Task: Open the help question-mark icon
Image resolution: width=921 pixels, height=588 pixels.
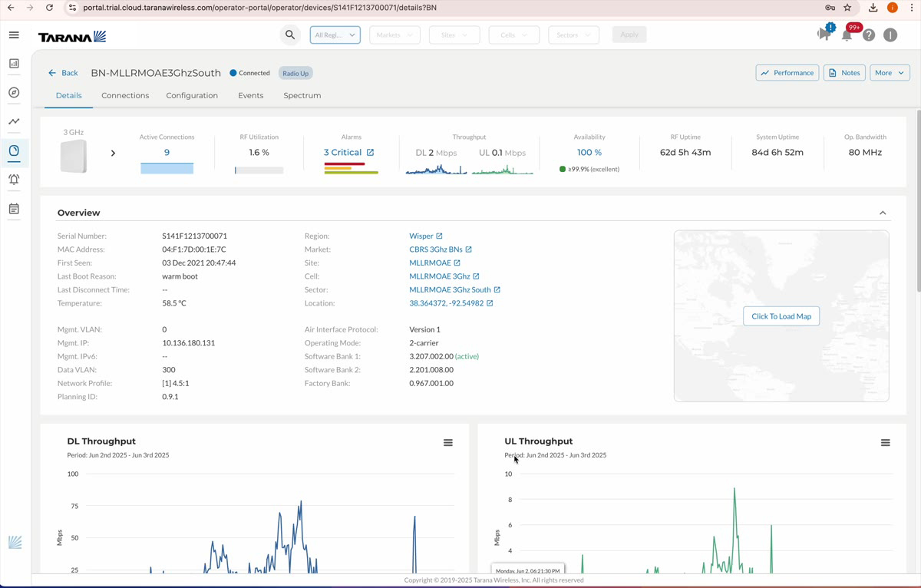Action: pos(868,35)
